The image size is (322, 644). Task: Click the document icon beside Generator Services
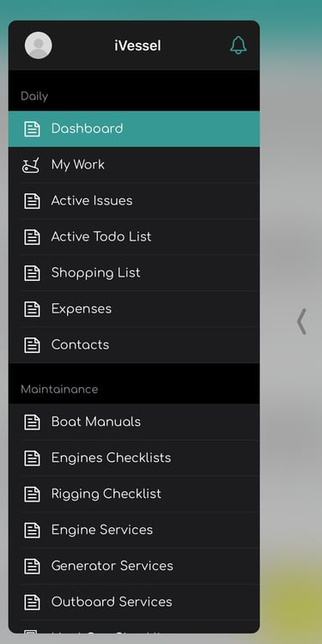32,567
